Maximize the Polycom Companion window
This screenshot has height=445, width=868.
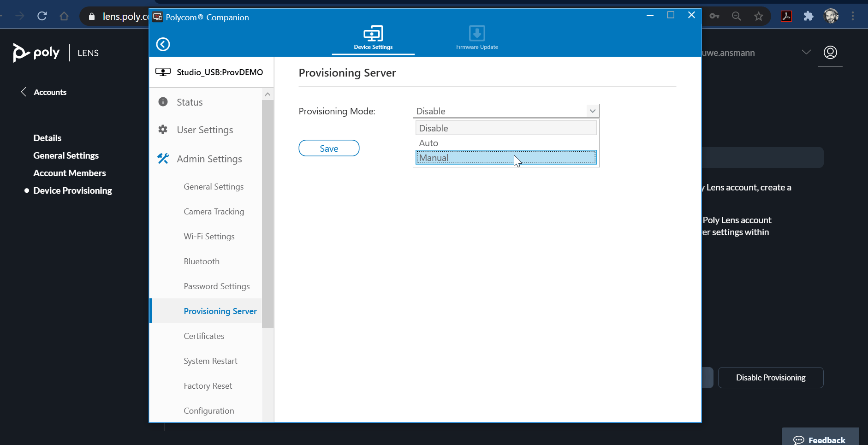(x=671, y=15)
